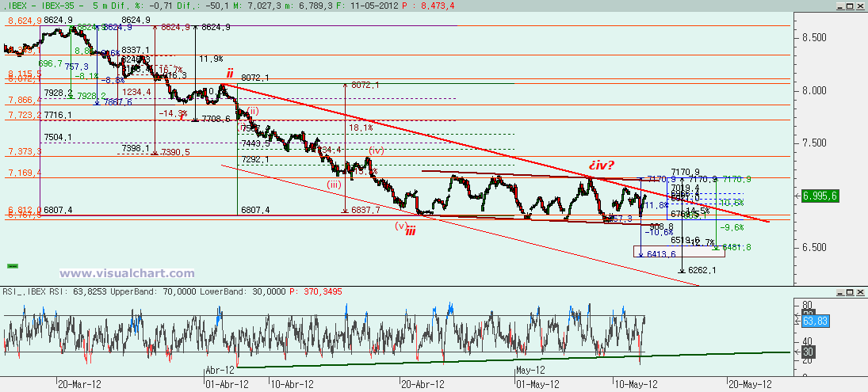Click the 6807,4 label at chart left
Image resolution: width=868 pixels, height=392 pixels.
[x=58, y=210]
